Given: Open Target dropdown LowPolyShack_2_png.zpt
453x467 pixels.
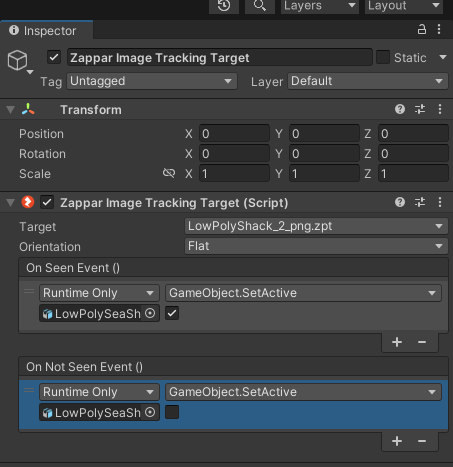Looking at the screenshot, I should coord(316,226).
